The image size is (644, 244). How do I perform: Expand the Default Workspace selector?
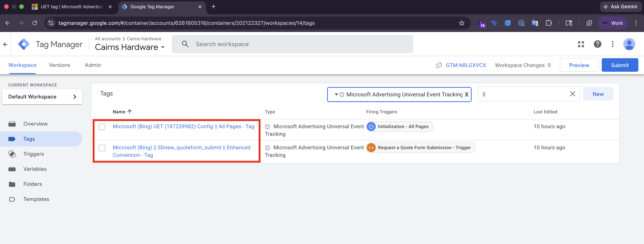pos(42,97)
